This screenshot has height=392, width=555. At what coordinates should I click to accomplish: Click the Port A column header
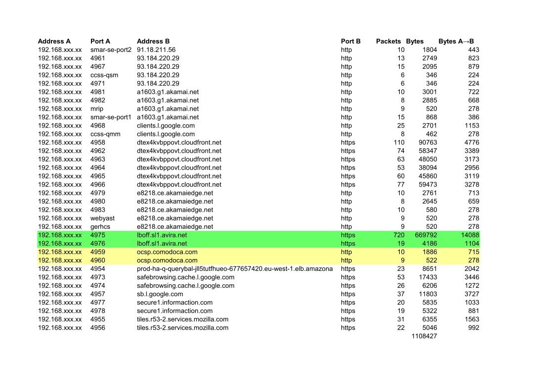[100, 42]
